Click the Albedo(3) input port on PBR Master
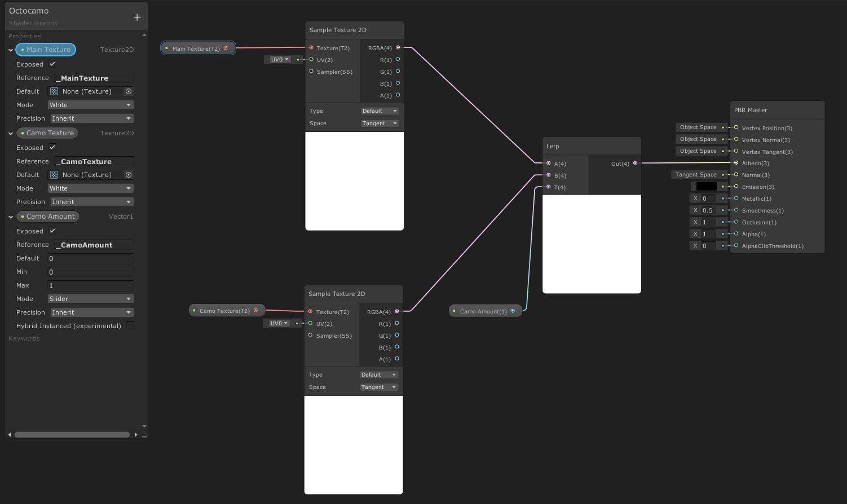The height and width of the screenshot is (504, 847). point(736,163)
